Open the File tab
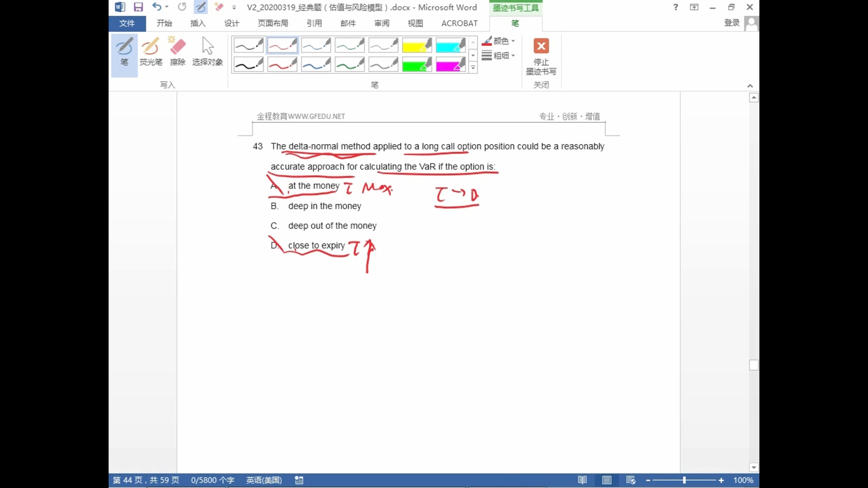Screen dimensions: 868x488 pyautogui.click(x=127, y=23)
